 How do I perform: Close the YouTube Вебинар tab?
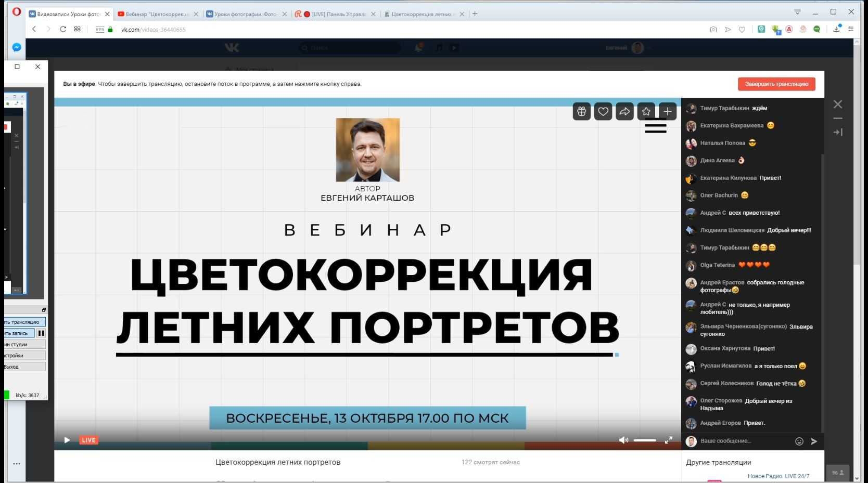[196, 14]
